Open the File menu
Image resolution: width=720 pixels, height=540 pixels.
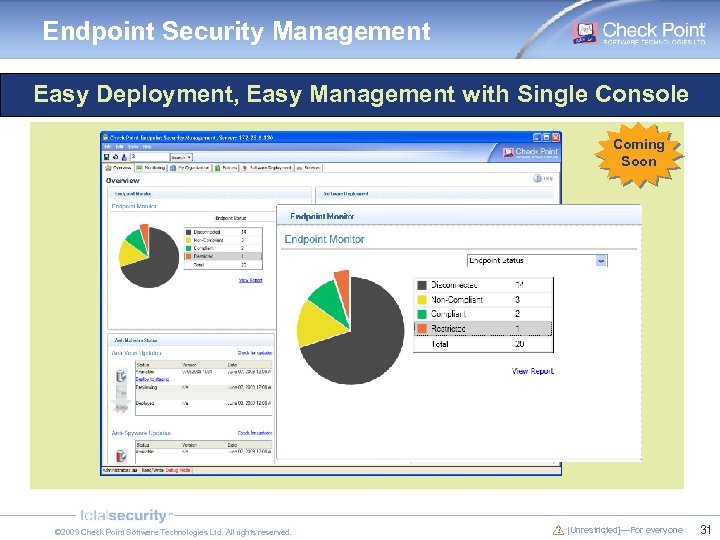point(107,147)
